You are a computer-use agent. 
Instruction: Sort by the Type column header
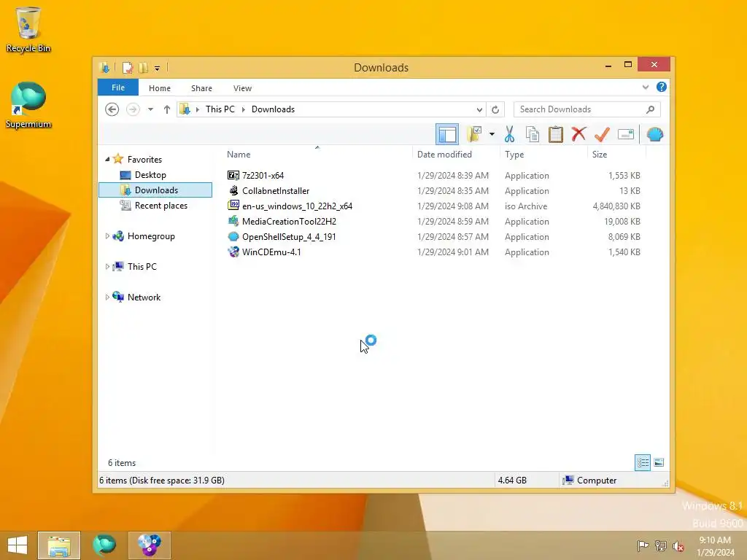514,155
